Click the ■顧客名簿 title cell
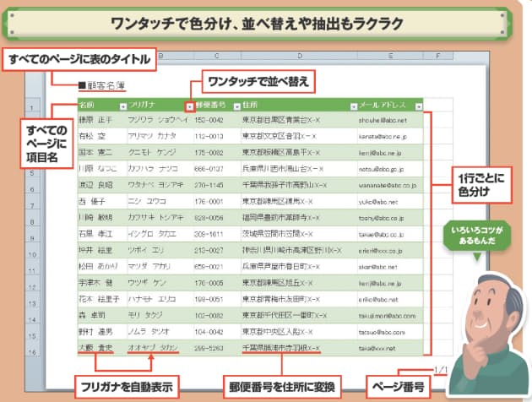The image size is (532, 402). (x=102, y=86)
